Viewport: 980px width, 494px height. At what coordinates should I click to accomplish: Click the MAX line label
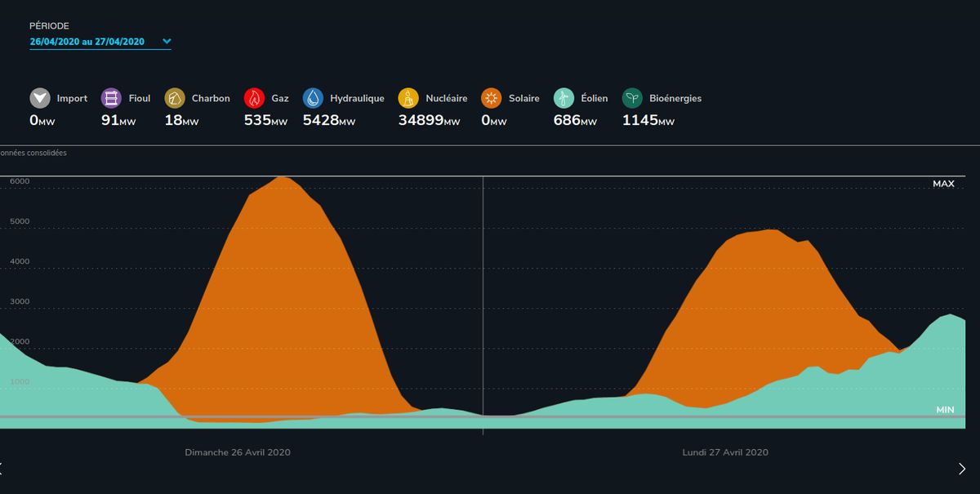(943, 185)
